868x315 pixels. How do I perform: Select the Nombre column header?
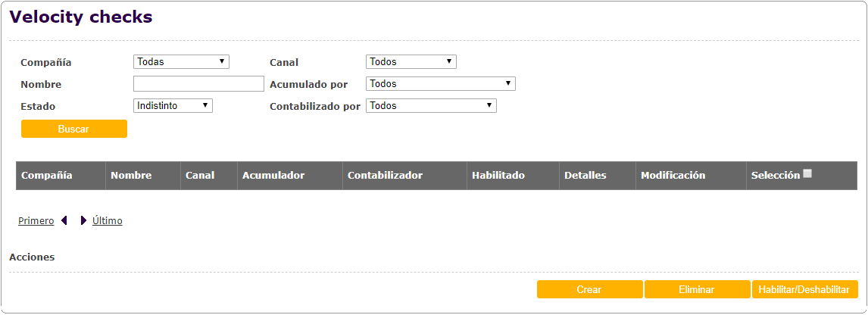tap(131, 176)
